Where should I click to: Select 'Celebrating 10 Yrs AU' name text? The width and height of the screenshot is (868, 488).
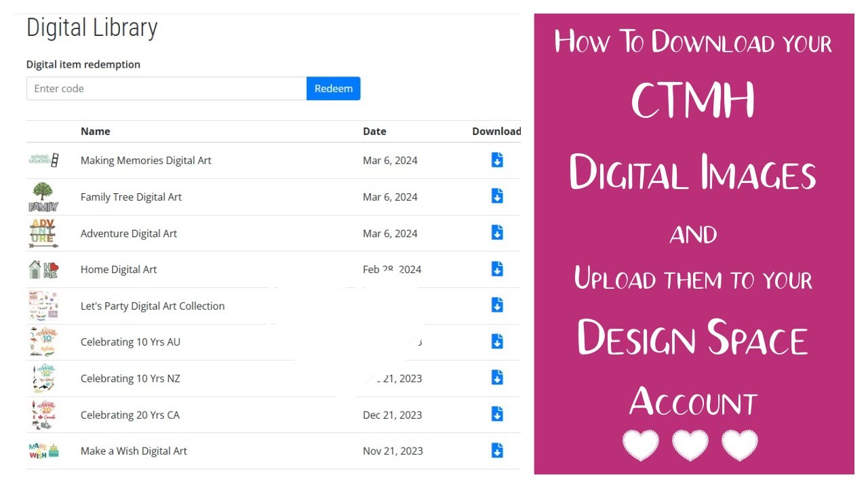(x=130, y=342)
